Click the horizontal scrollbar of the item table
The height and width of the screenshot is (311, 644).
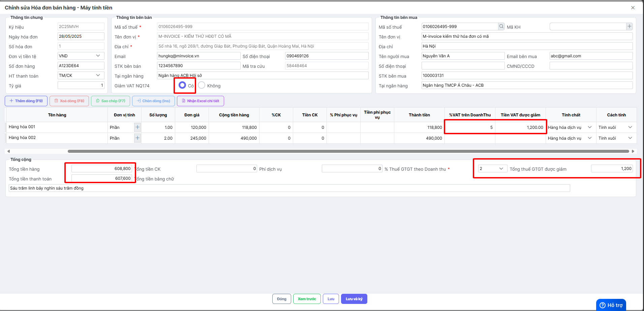click(348, 151)
